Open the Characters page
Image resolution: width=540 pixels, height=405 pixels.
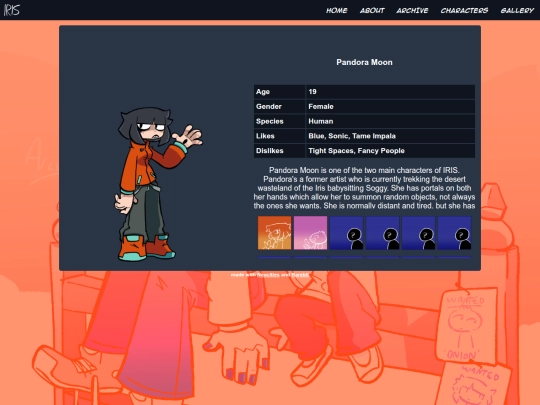pyautogui.click(x=464, y=10)
